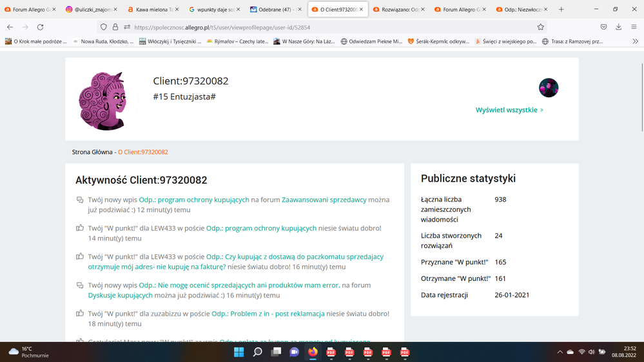This screenshot has width=644, height=362.
Task: Click the browser back arrow
Action: click(x=10, y=27)
